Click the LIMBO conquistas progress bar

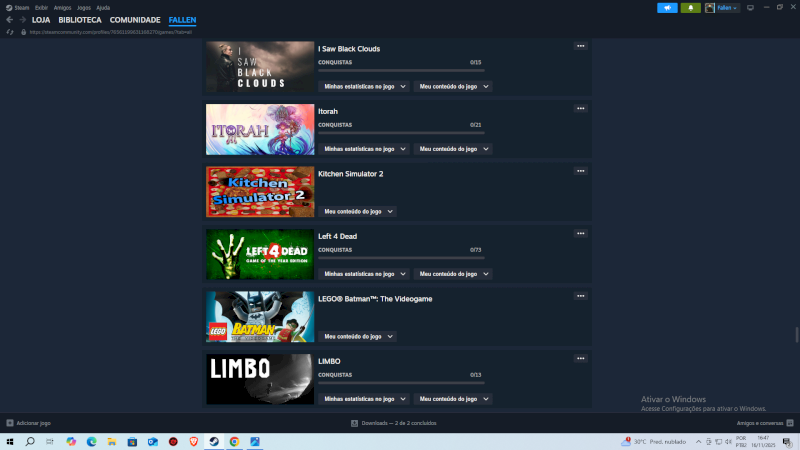pos(401,383)
